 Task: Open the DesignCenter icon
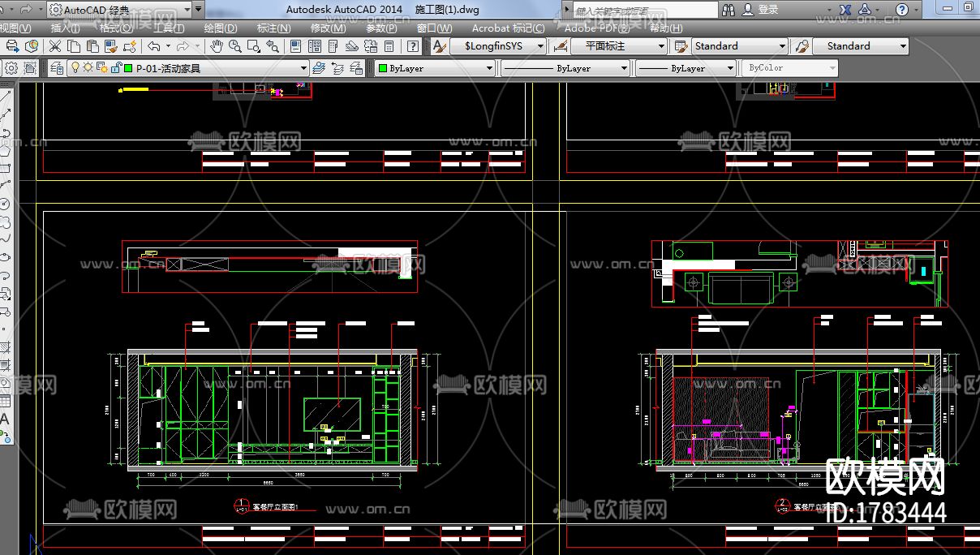(x=314, y=46)
